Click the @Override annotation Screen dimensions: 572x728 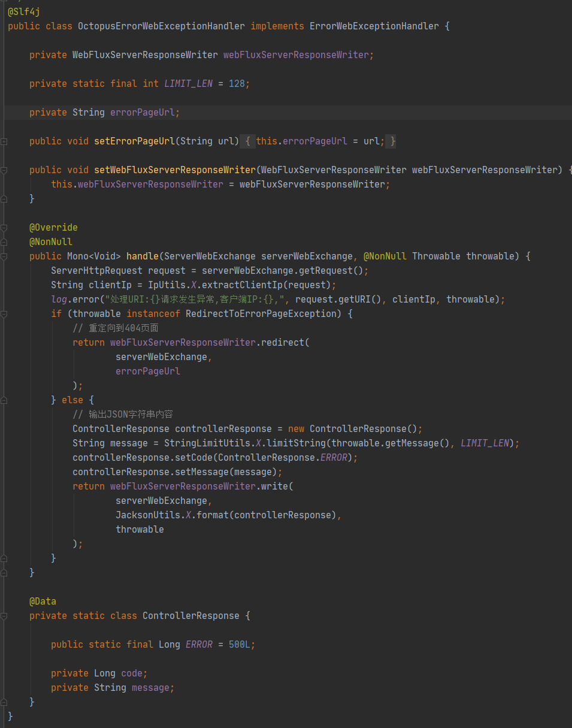point(53,228)
